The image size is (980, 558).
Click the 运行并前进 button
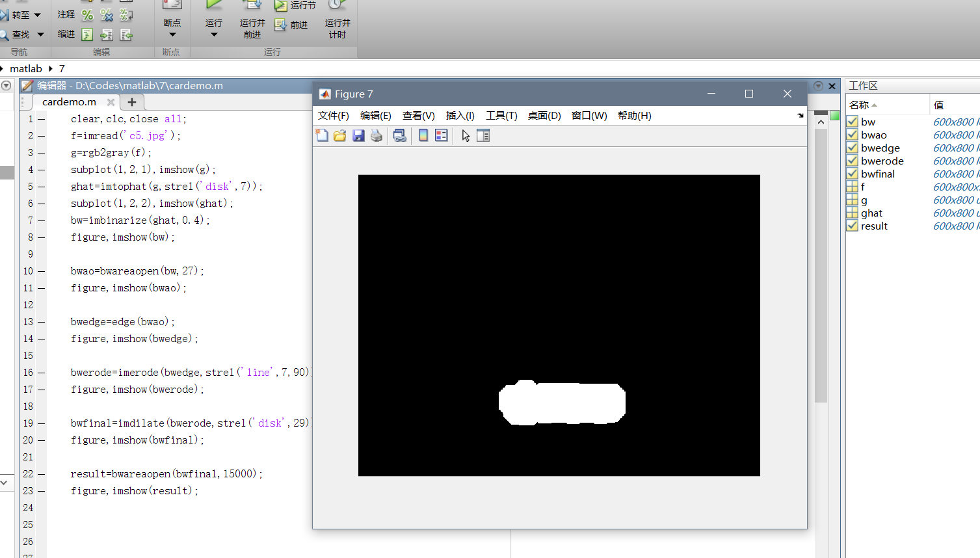click(x=252, y=20)
